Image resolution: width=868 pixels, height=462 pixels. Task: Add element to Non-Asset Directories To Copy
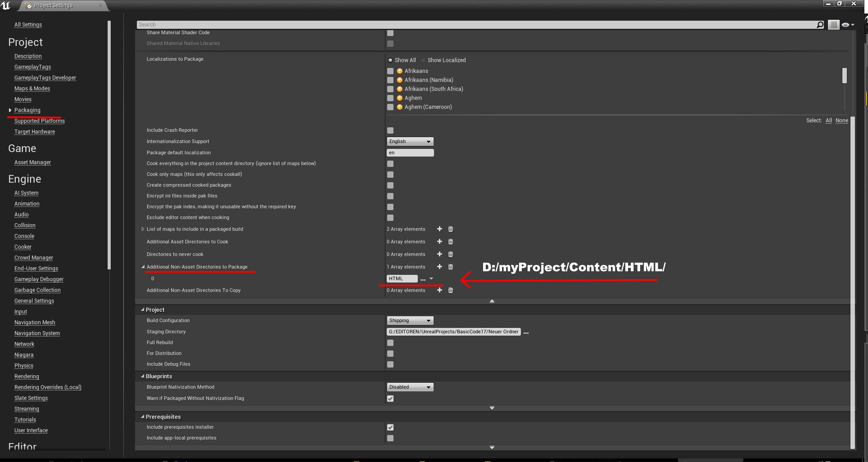pos(439,290)
